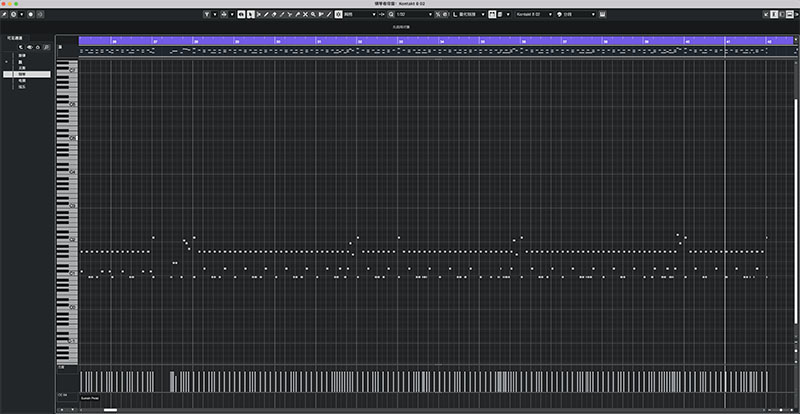The height and width of the screenshot is (414, 800).
Task: Toggle the first icon after the 1/32 dropdown
Action: point(438,14)
